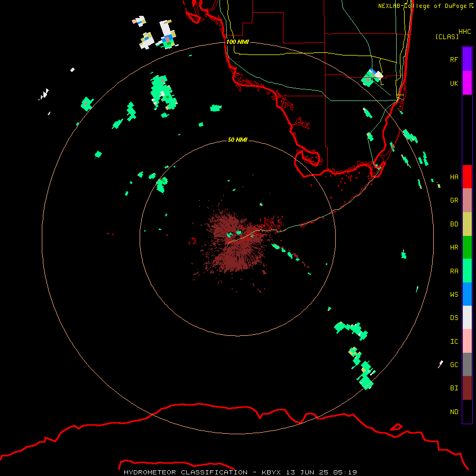Click the GC legend label
This screenshot has width=476, height=476.
454,364
